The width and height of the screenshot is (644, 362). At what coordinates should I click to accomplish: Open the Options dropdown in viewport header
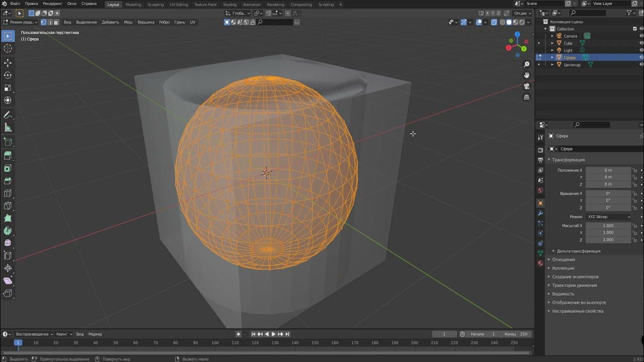tap(522, 13)
